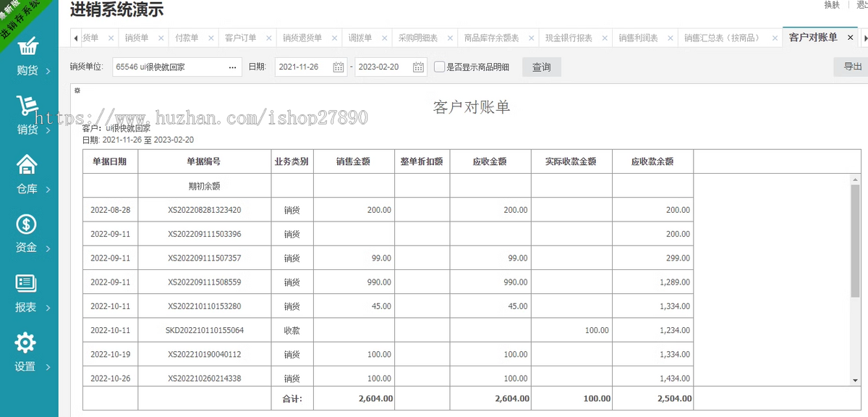Click the 换肤 skin link
The height and width of the screenshot is (417, 868).
832,4
